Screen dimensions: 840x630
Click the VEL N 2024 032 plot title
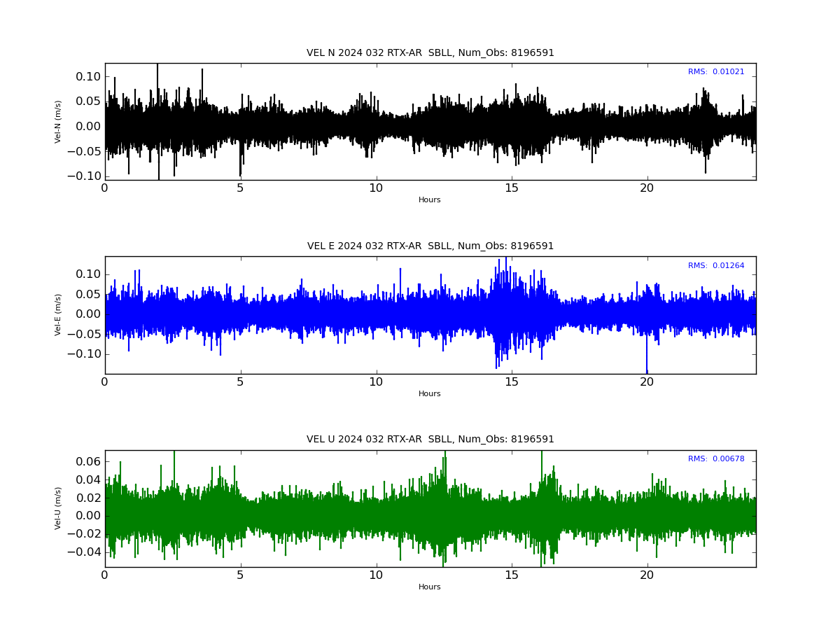[430, 53]
